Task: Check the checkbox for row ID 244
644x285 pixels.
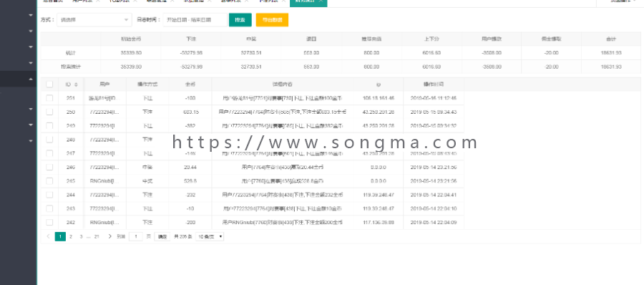Action: [49, 195]
